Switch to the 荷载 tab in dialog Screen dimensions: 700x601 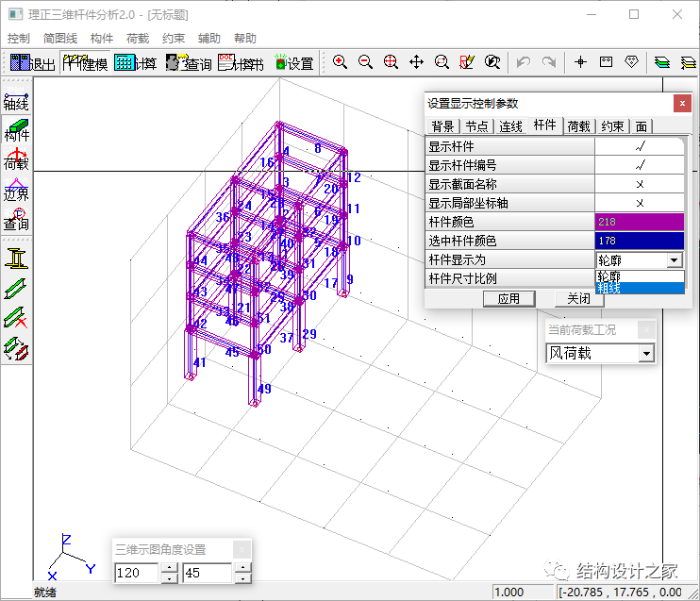tap(579, 126)
